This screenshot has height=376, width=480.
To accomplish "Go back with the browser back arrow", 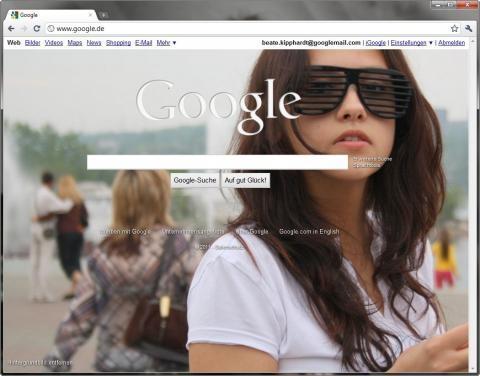I will (11, 29).
